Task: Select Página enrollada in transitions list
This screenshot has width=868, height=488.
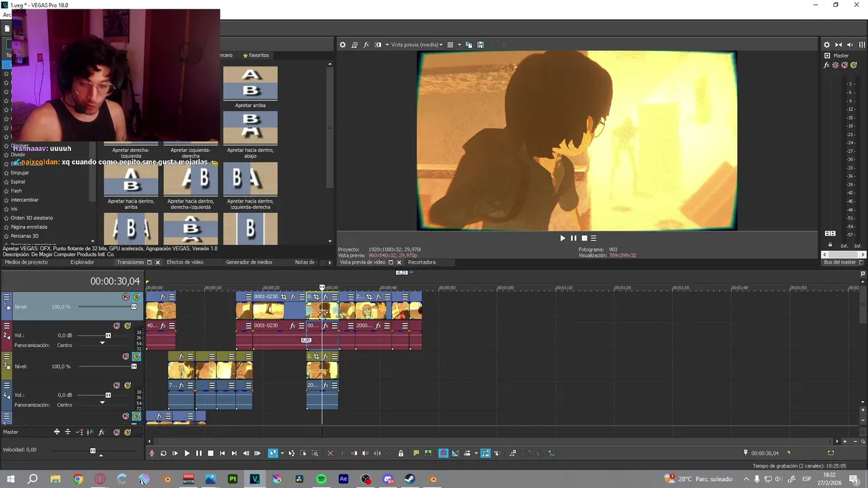Action: click(28, 227)
